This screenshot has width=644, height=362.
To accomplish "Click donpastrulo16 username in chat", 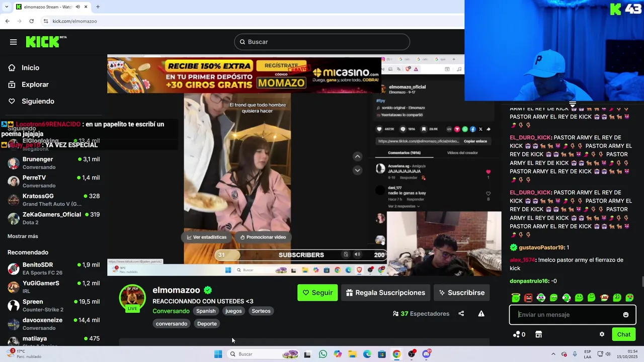I will tap(529, 281).
